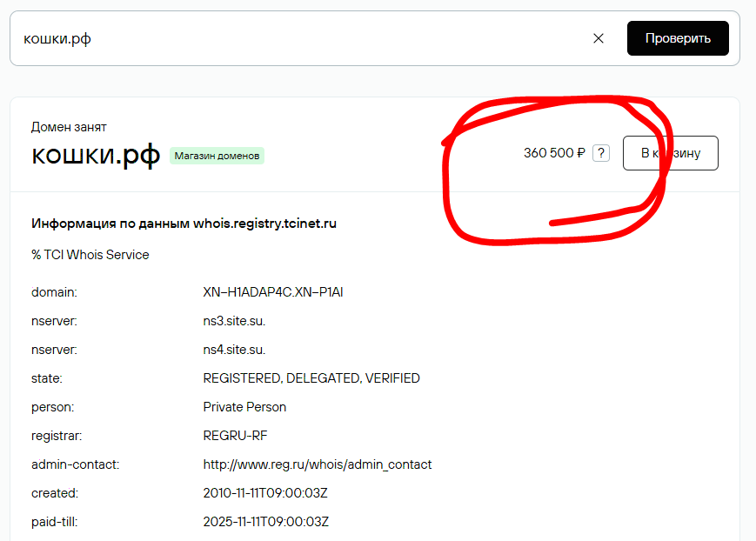
Task: Click the whois.registry.tcinet.ru information heading
Action: pos(184,224)
